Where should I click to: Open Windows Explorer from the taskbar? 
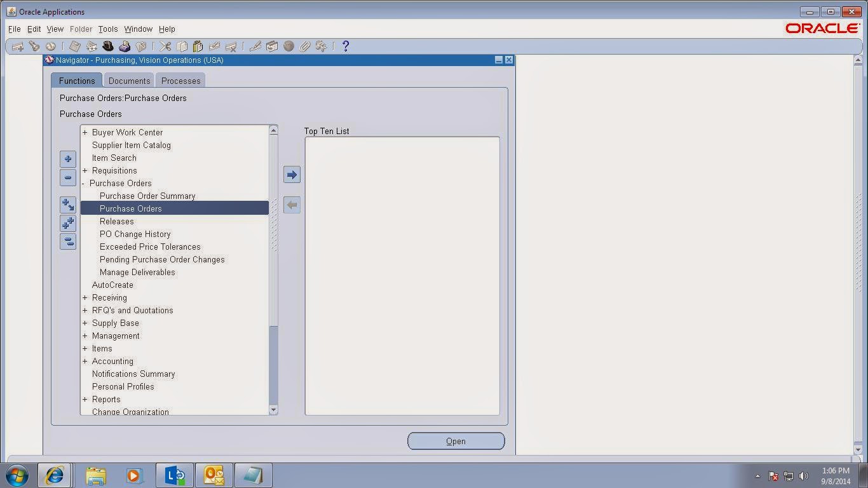pos(95,475)
